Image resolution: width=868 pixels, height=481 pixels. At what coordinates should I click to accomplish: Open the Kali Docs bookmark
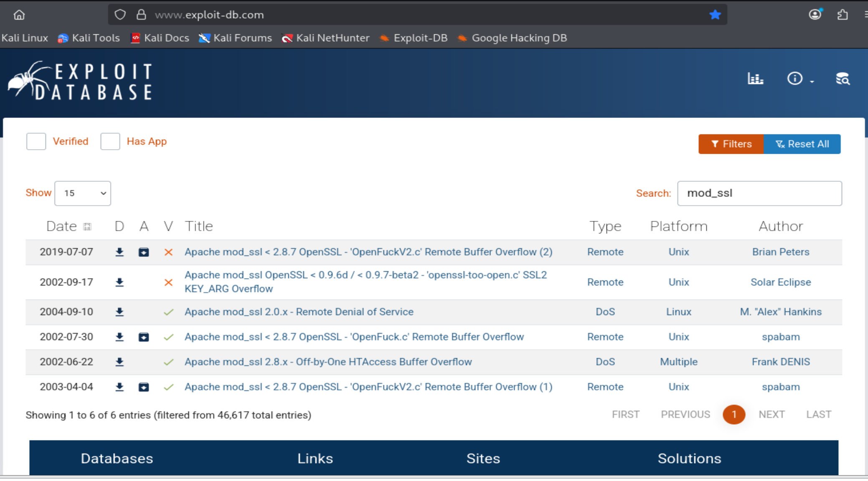(x=160, y=38)
